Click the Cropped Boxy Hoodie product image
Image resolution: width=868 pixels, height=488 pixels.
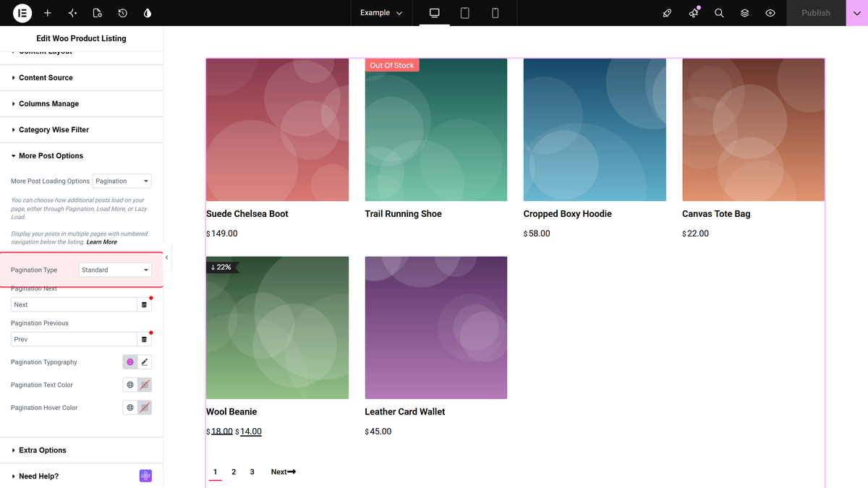click(595, 129)
